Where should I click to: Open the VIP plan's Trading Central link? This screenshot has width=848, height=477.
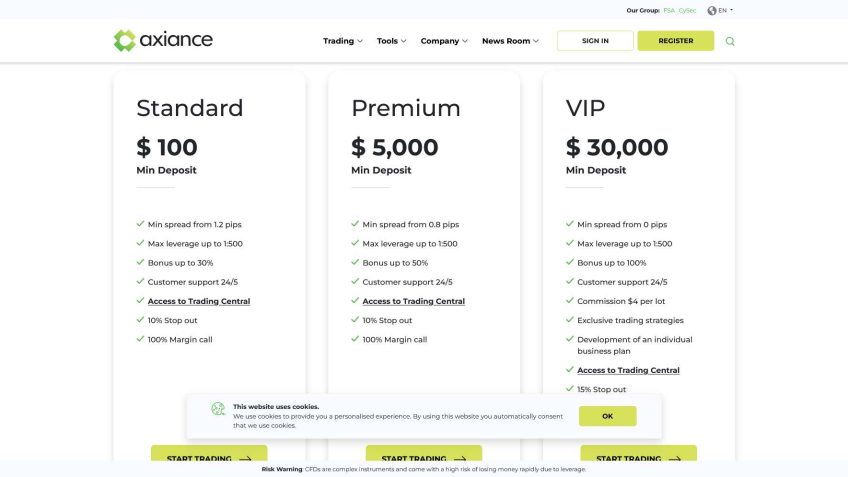coord(628,370)
